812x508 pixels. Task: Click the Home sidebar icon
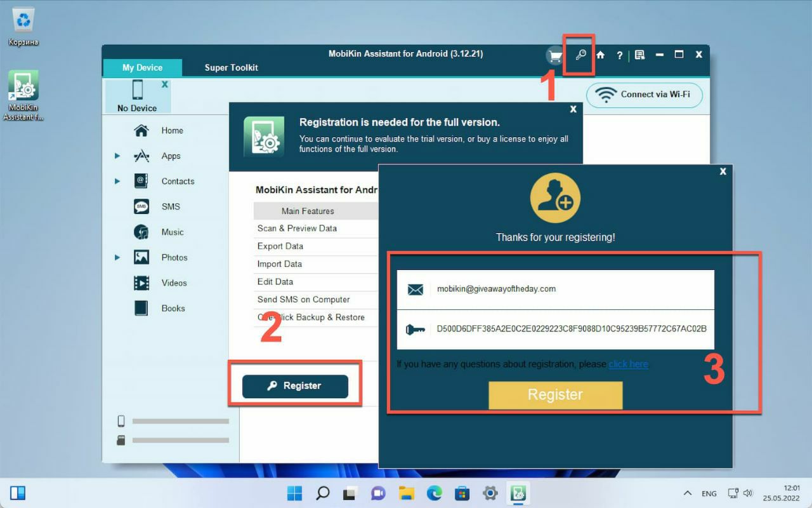(141, 130)
